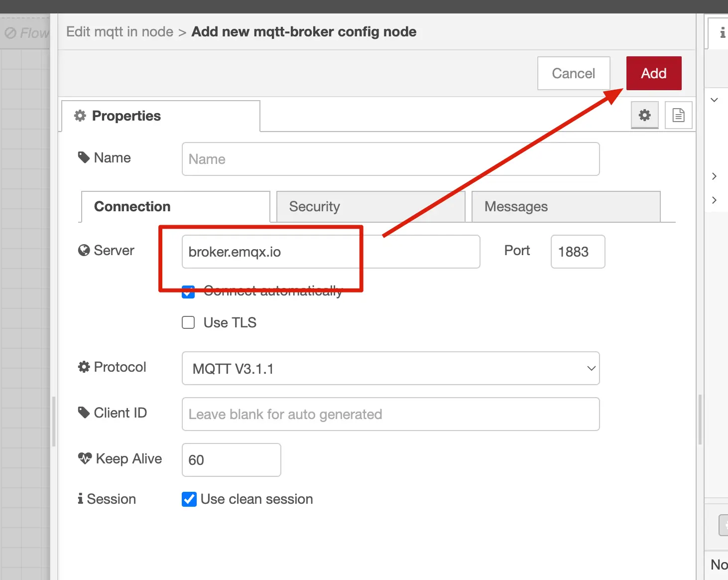Click the Add button

click(x=653, y=73)
